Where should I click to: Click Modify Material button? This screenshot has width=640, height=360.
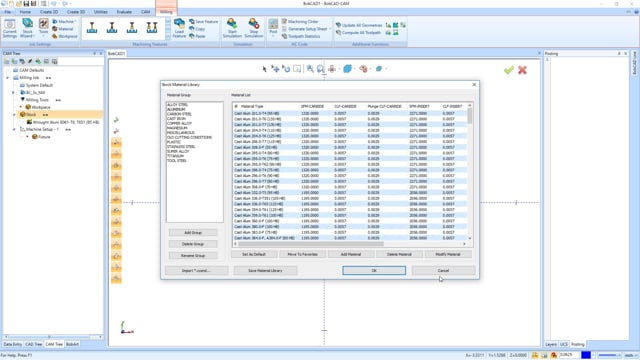click(x=448, y=254)
